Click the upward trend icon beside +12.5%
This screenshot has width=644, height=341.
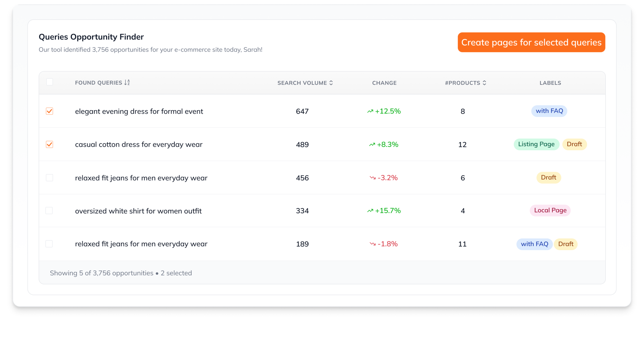370,111
